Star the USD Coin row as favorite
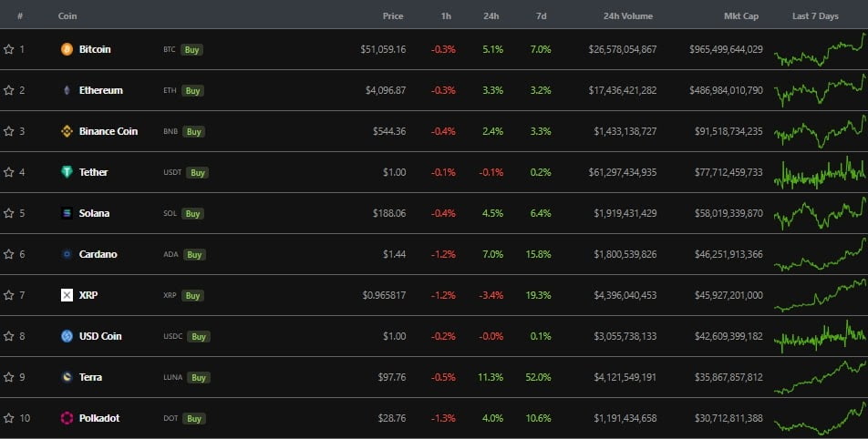868x439 pixels. click(8, 336)
